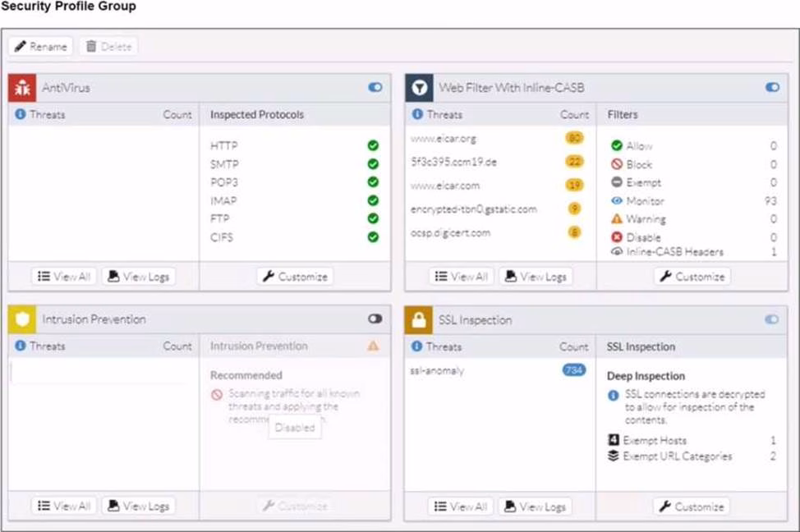Customize the SSL Inspection settings
800x532 pixels.
(692, 507)
